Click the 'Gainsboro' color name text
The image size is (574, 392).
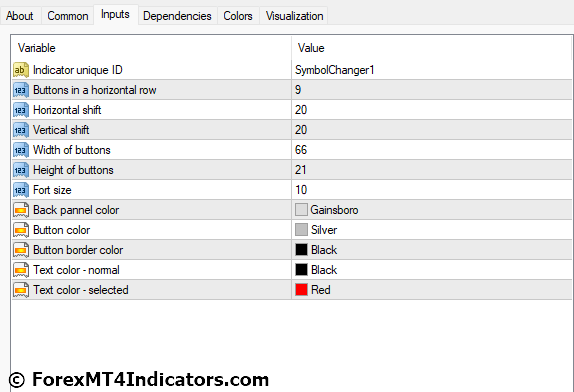pos(334,210)
